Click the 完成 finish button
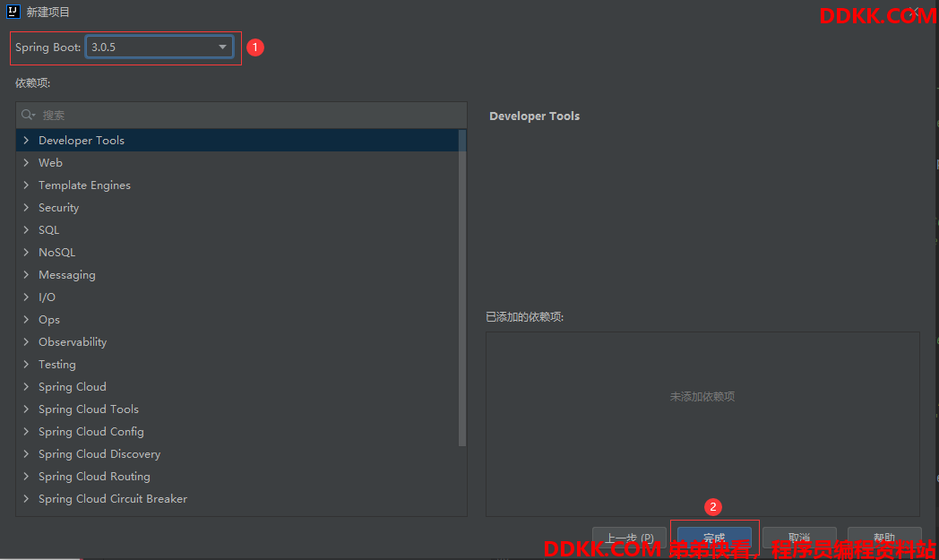939x560 pixels. [x=714, y=538]
